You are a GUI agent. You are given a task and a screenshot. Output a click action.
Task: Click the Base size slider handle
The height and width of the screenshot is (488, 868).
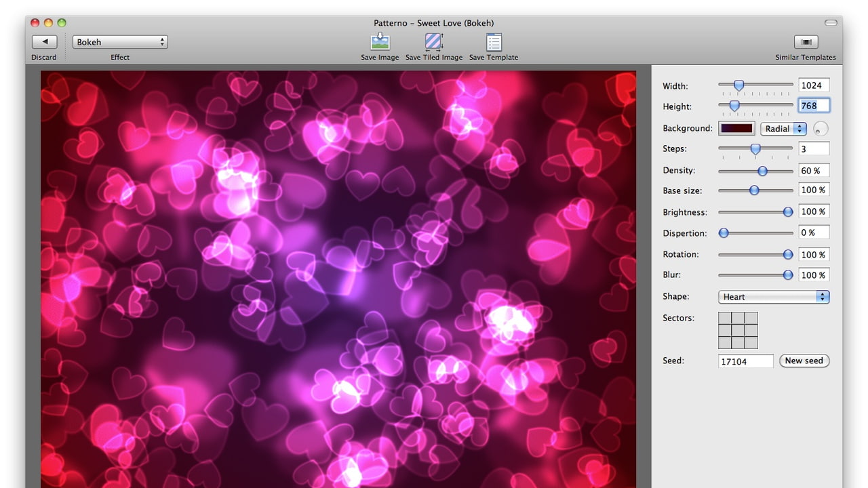[754, 190]
